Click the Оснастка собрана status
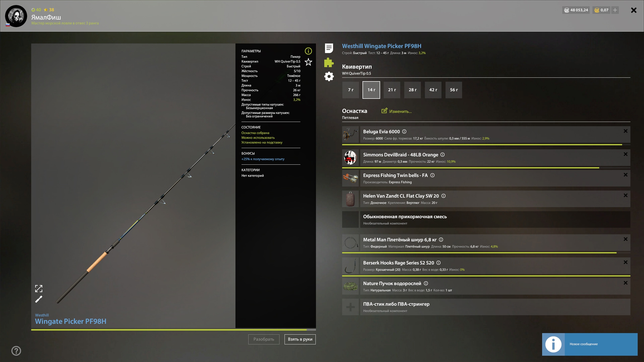This screenshot has width=644, height=362. [255, 133]
